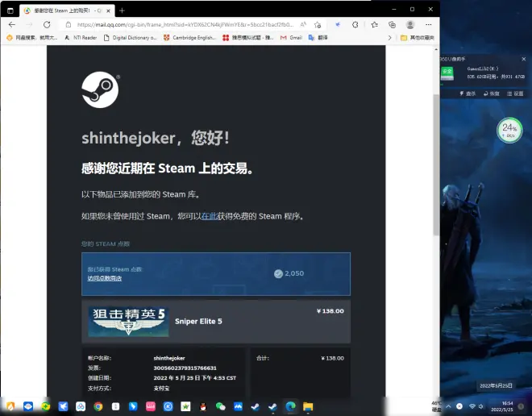Open the Kugou K music icon in taskbar
532x416 pixels.
tap(168, 406)
